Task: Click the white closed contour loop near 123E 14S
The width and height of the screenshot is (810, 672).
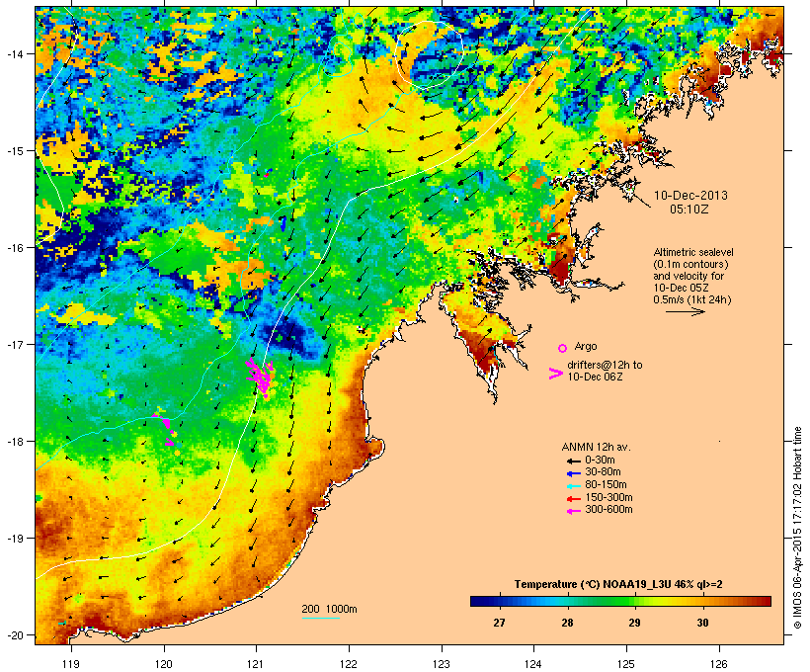Action: 429,54
